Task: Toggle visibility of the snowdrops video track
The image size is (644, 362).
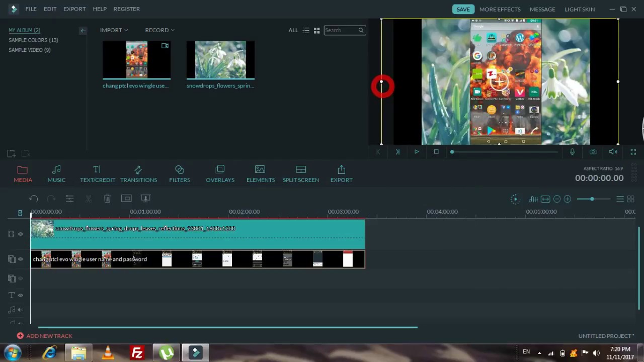Action: (21, 234)
